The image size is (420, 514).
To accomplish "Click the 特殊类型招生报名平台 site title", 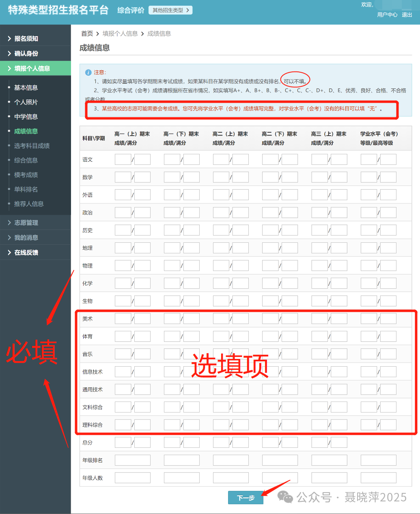I will (x=58, y=10).
